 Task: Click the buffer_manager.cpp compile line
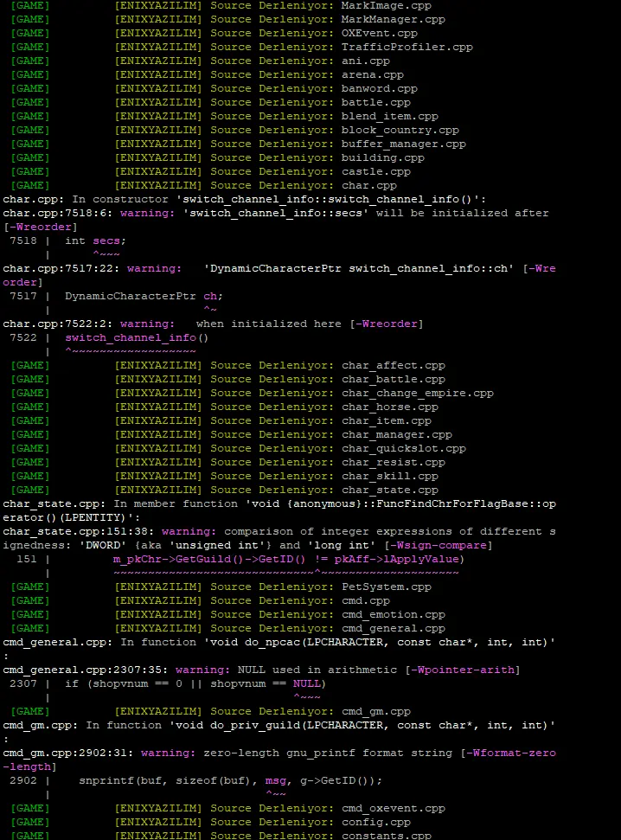pyautogui.click(x=403, y=144)
